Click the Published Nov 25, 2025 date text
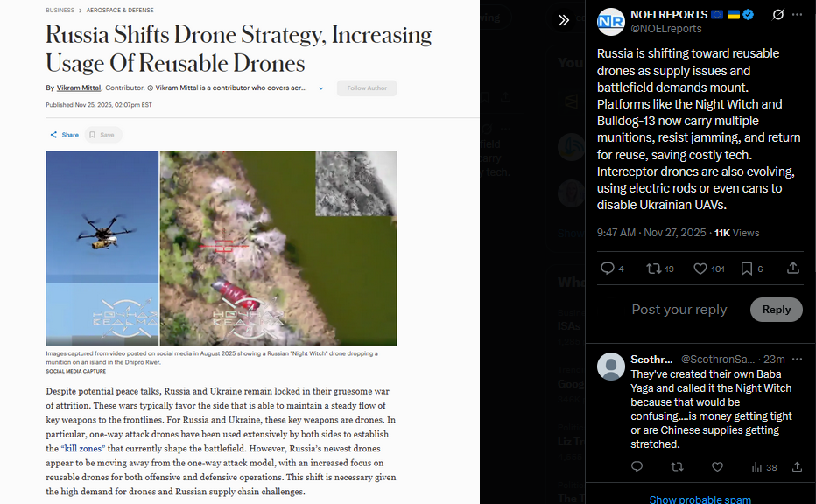 pyautogui.click(x=99, y=105)
